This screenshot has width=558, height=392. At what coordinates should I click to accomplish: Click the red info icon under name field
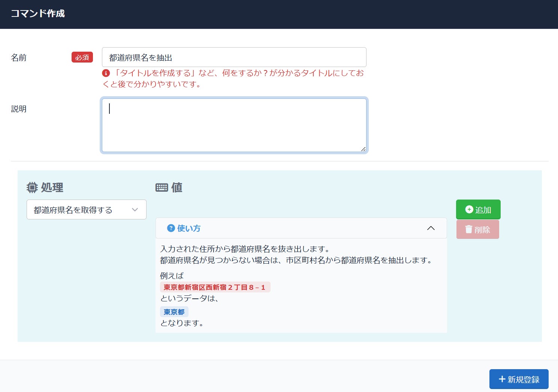tap(106, 73)
